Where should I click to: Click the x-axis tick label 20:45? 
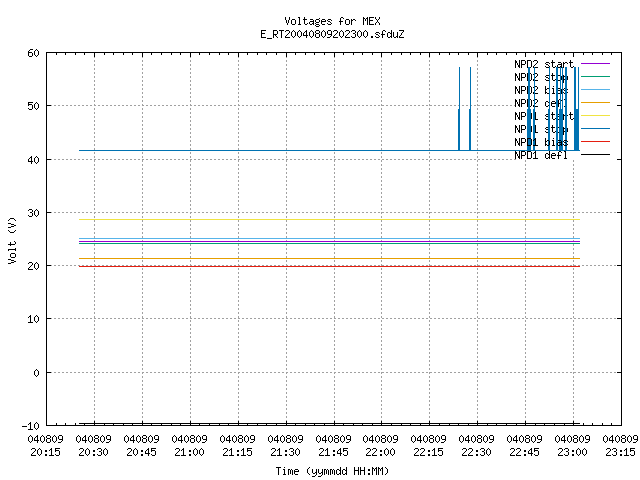pyautogui.click(x=142, y=452)
